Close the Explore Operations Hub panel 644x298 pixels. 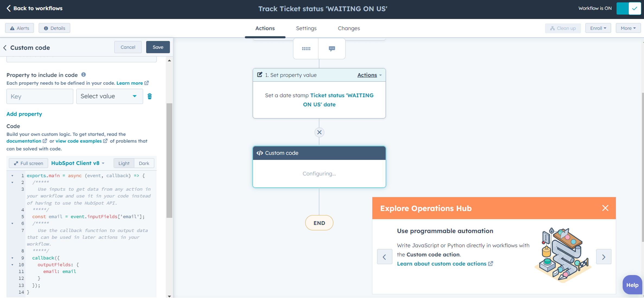point(605,208)
